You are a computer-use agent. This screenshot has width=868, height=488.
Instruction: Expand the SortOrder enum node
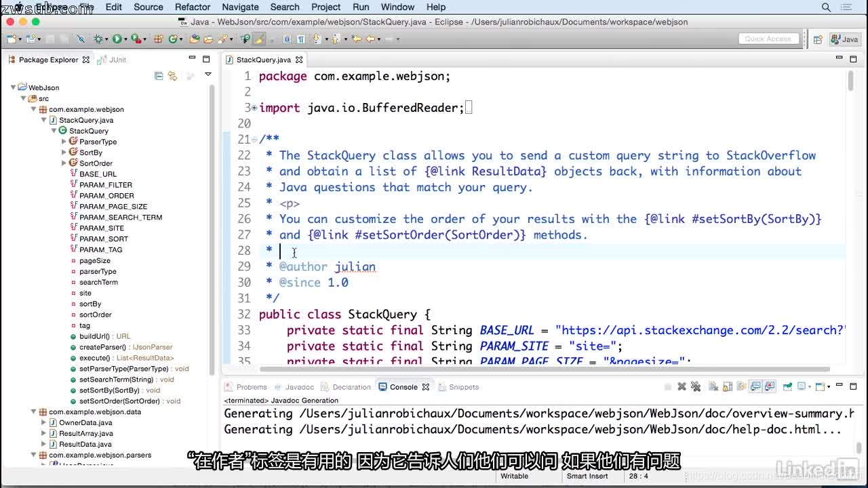coord(64,163)
